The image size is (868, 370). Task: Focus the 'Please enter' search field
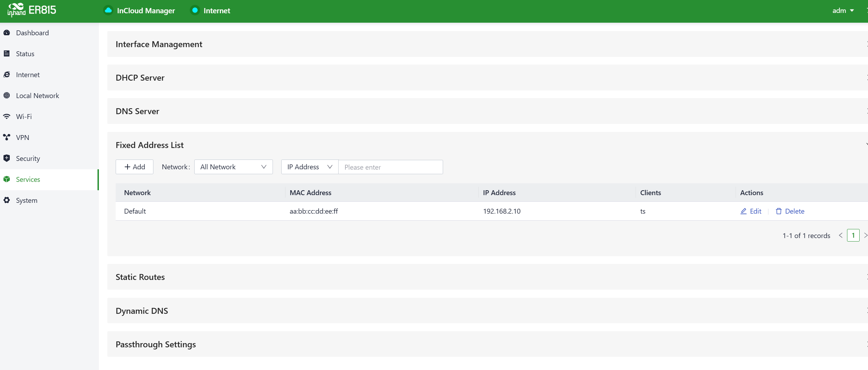click(390, 167)
